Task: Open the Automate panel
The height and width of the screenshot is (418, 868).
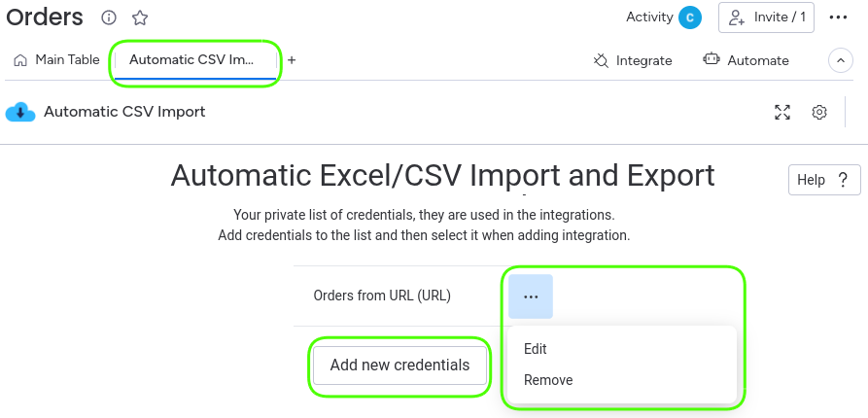Action: [x=746, y=60]
